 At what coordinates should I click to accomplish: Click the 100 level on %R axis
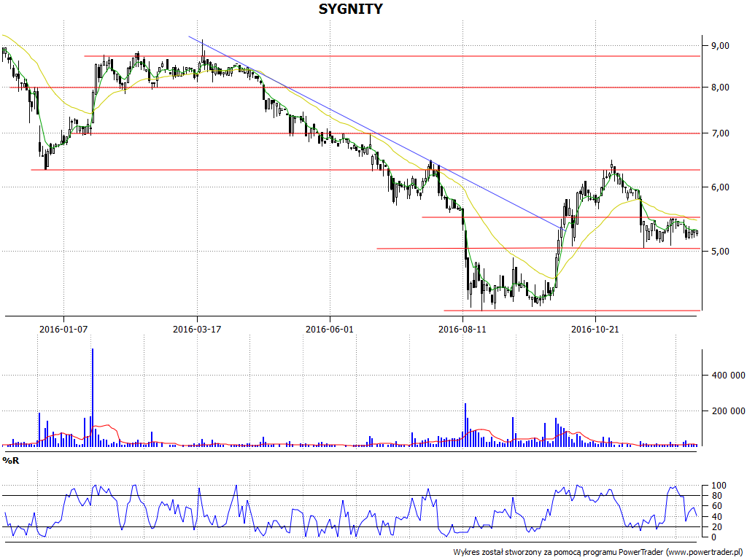pyautogui.click(x=719, y=486)
